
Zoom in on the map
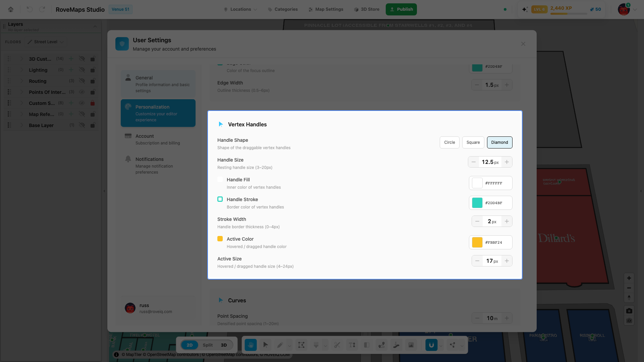[x=629, y=278]
